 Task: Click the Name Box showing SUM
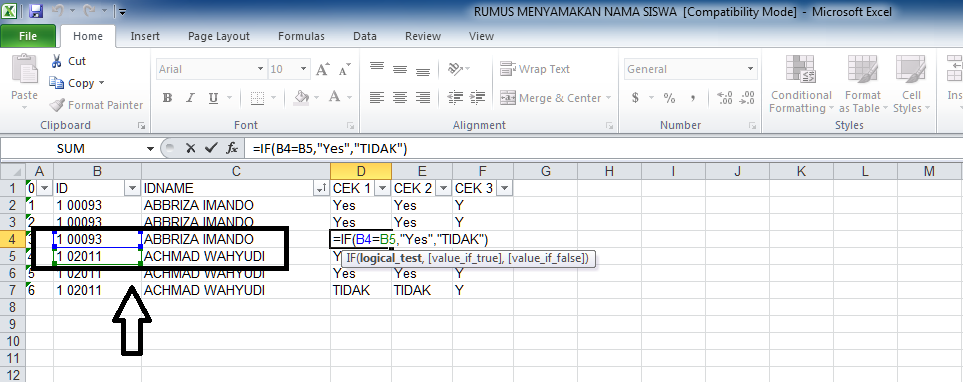(x=71, y=149)
